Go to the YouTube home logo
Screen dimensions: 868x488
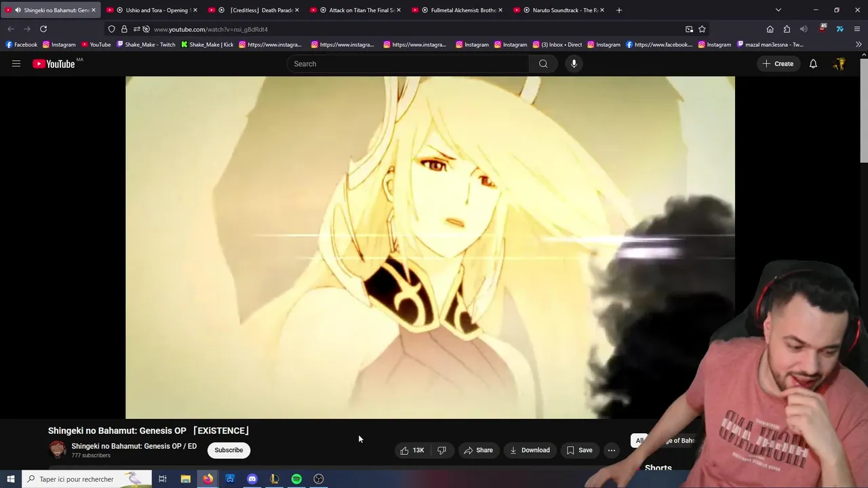54,64
